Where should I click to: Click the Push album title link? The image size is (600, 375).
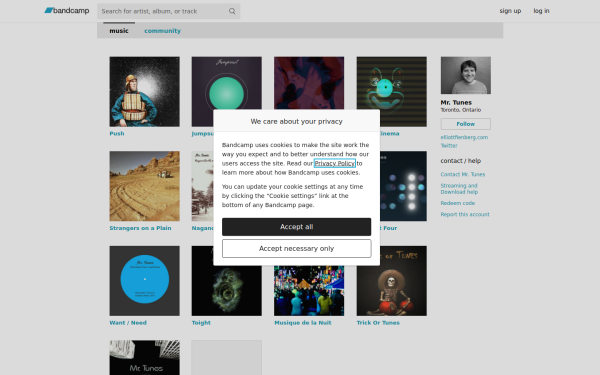pos(117,134)
